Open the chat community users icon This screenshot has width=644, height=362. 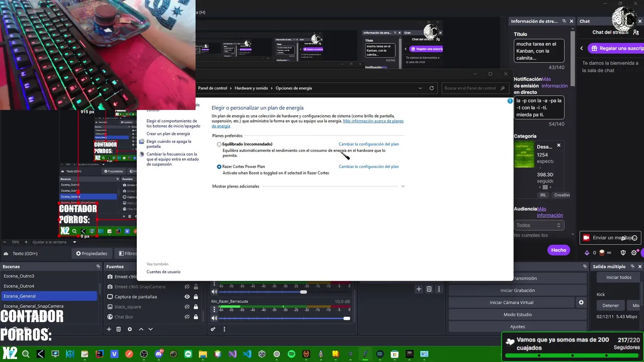(636, 32)
